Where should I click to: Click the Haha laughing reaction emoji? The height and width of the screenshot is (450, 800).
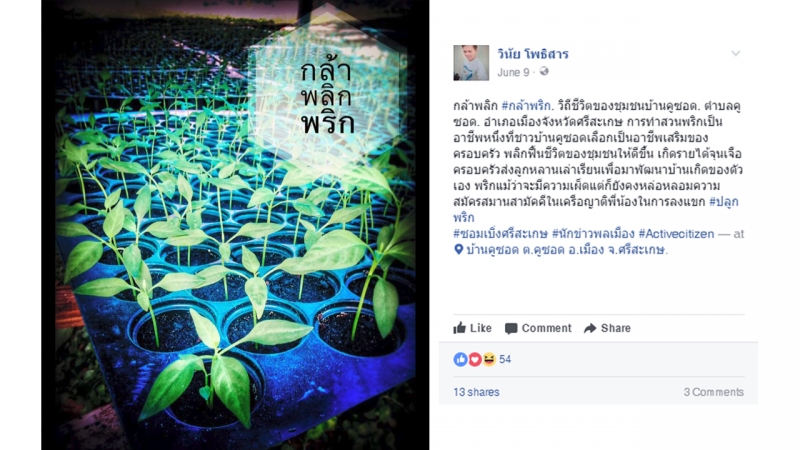pos(489,359)
